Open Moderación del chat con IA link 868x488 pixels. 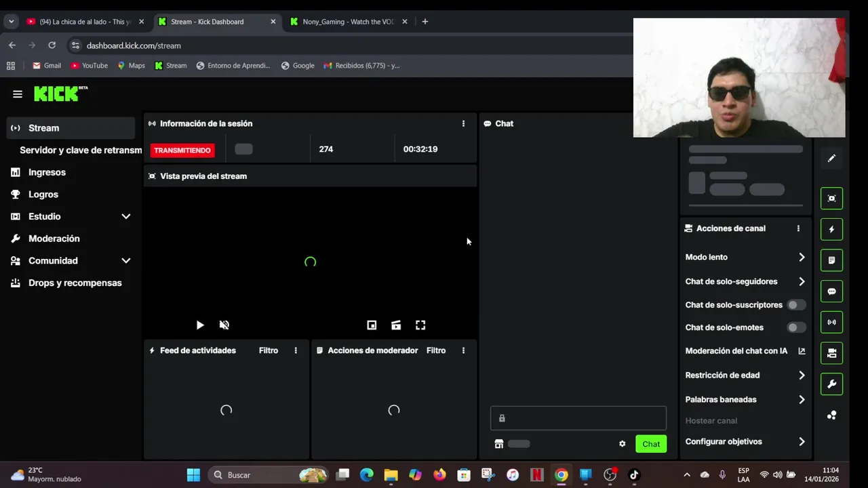(x=745, y=351)
